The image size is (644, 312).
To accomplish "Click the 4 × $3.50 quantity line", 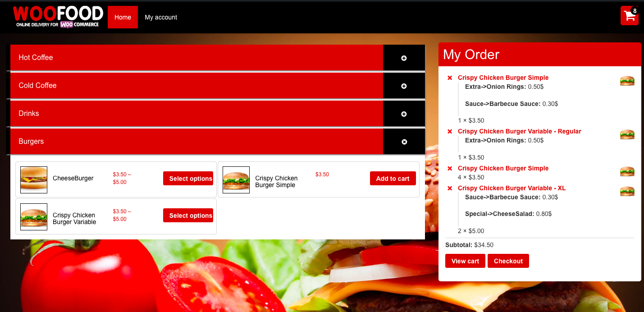I will 471,177.
